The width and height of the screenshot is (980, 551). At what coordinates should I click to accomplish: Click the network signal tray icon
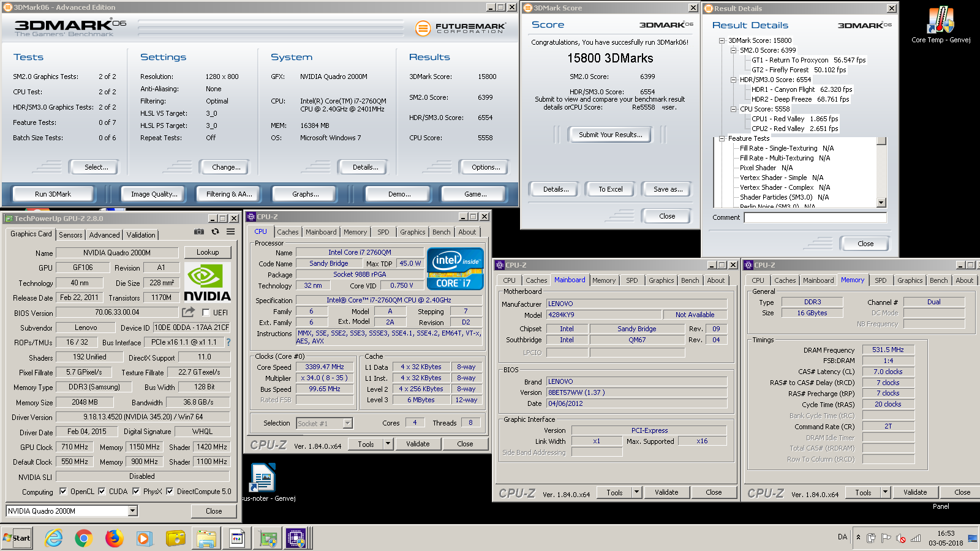(916, 538)
